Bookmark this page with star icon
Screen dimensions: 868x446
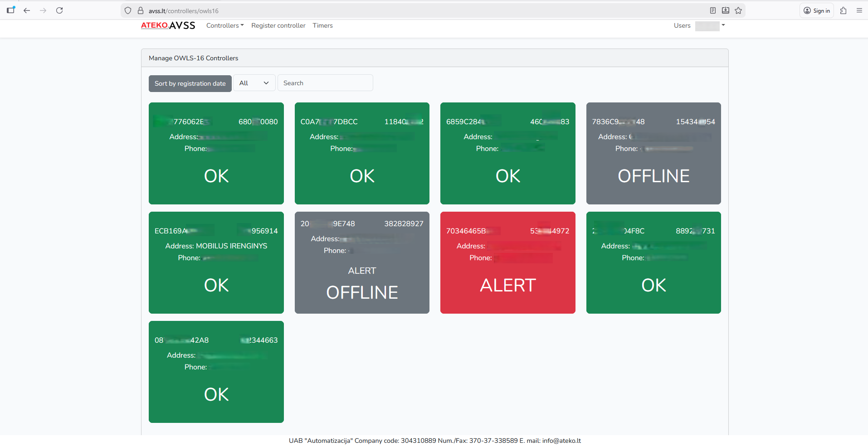point(738,10)
